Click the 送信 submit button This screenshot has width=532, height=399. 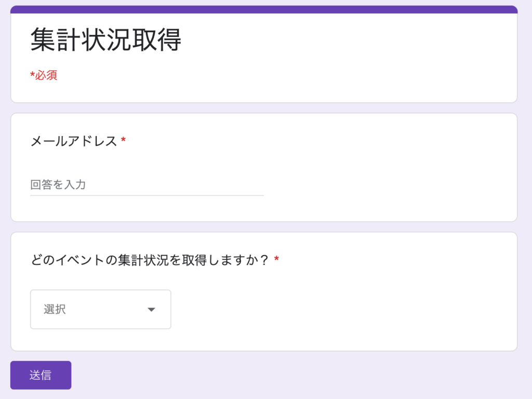[x=41, y=375]
